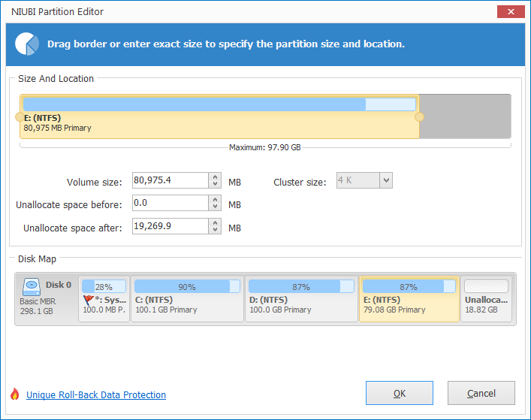Decrease Volume size with down arrow
The height and width of the screenshot is (420, 531).
click(215, 184)
